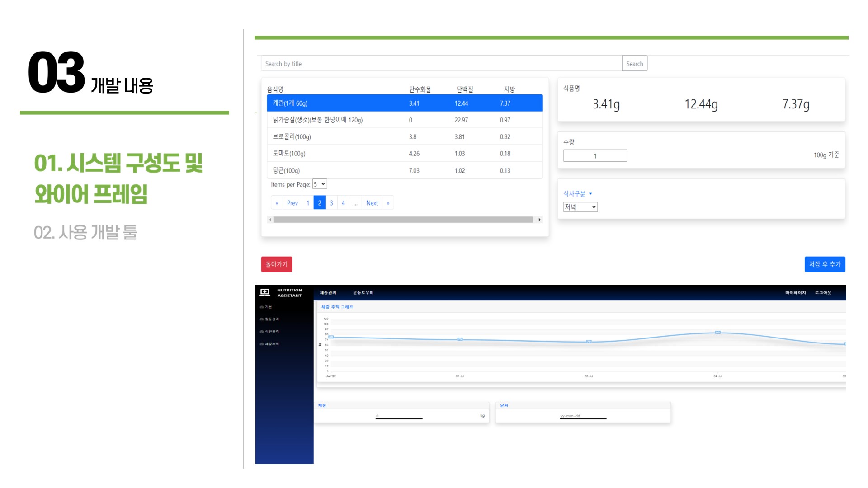
Task: Select the 토마토(100g) row
Action: click(405, 154)
